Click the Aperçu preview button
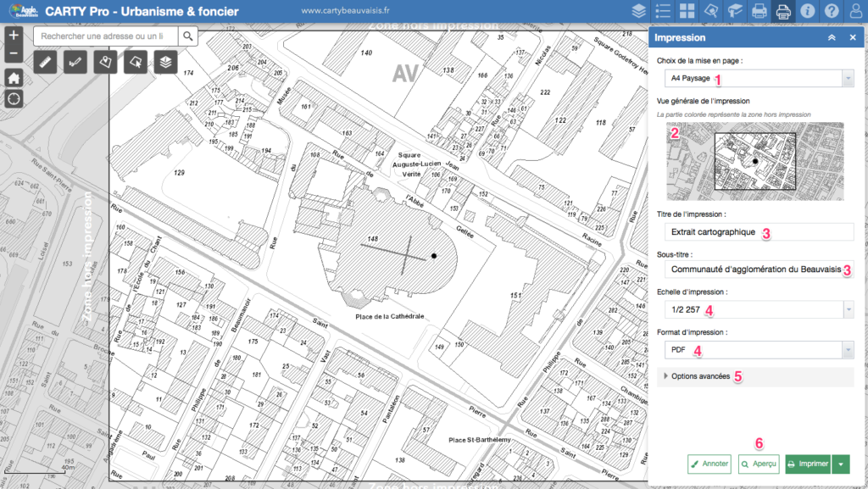The image size is (868, 489). [759, 464]
